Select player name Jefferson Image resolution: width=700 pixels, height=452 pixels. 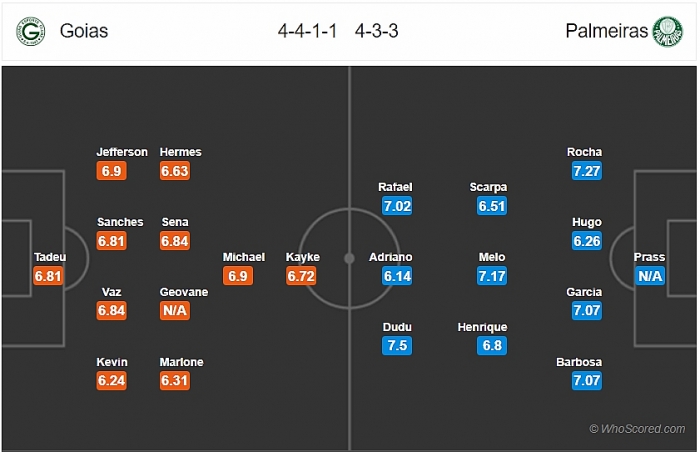(122, 152)
